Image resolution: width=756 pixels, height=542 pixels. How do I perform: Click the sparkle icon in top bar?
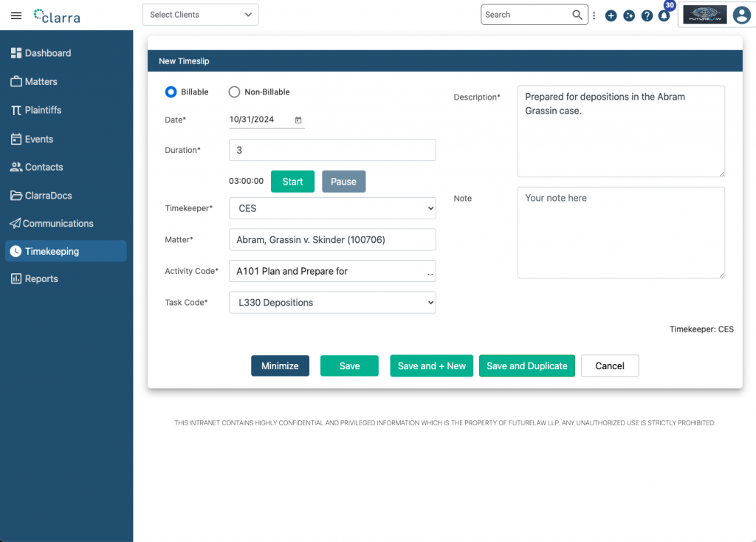pyautogui.click(x=629, y=16)
